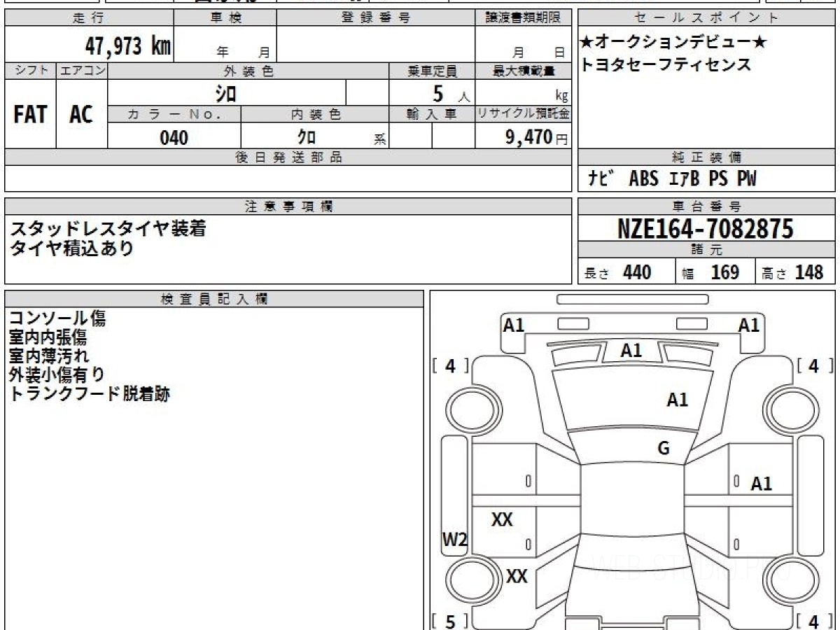
Task: Click the A1 mark beside the front door
Action: (761, 483)
